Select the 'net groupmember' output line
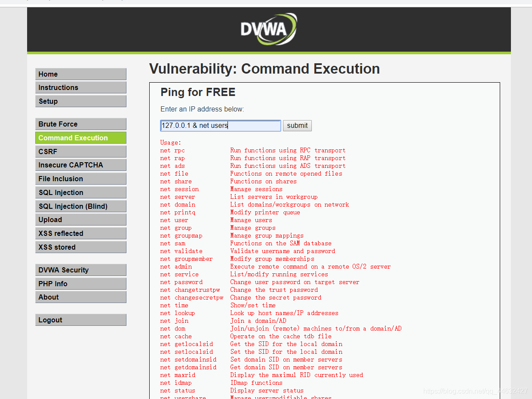Viewport: 532px width, 399px height. [x=237, y=259]
